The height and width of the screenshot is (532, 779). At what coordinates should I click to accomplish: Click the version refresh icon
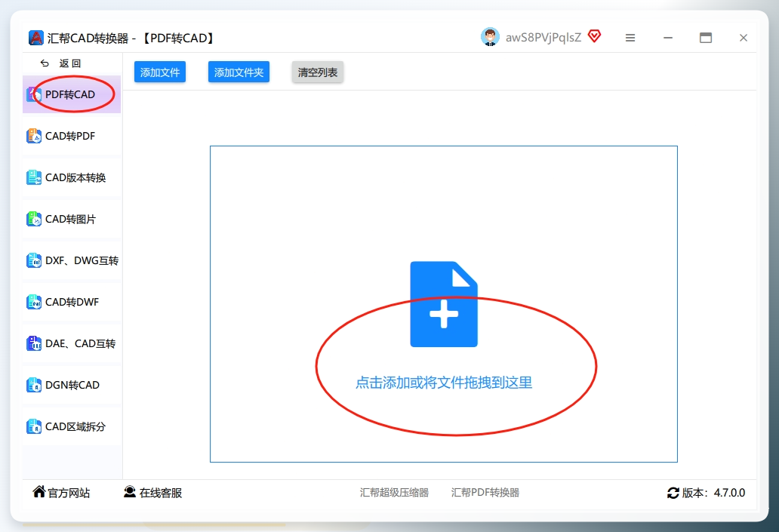pos(673,493)
